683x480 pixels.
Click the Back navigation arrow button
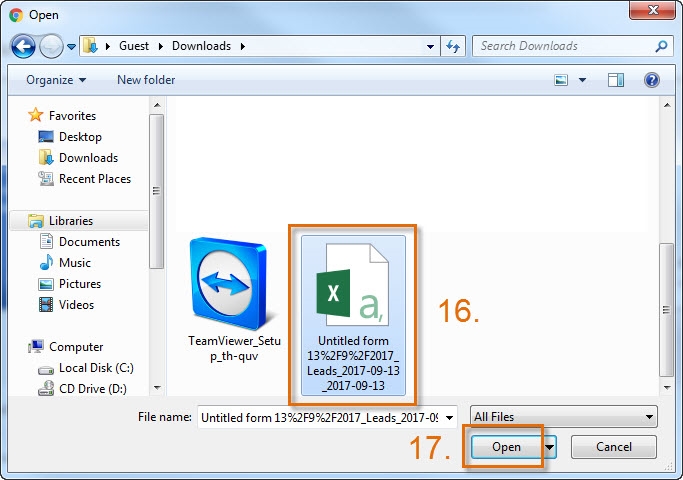(x=24, y=46)
